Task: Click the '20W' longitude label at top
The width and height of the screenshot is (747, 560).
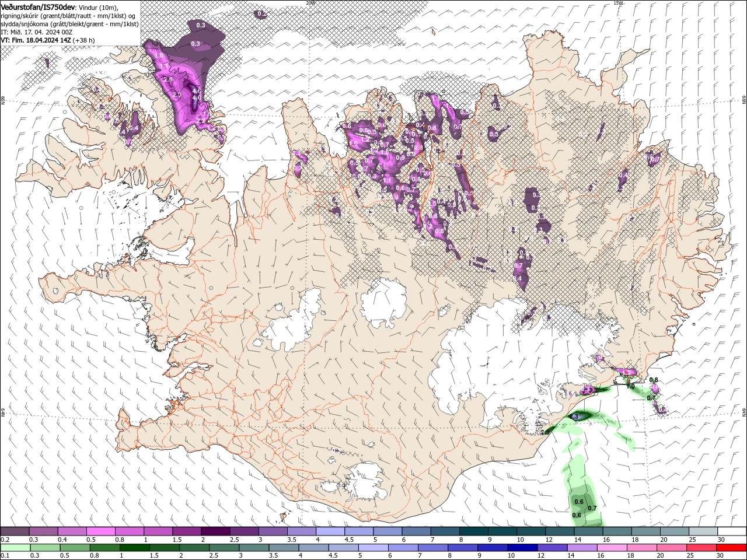Action: 310,3
